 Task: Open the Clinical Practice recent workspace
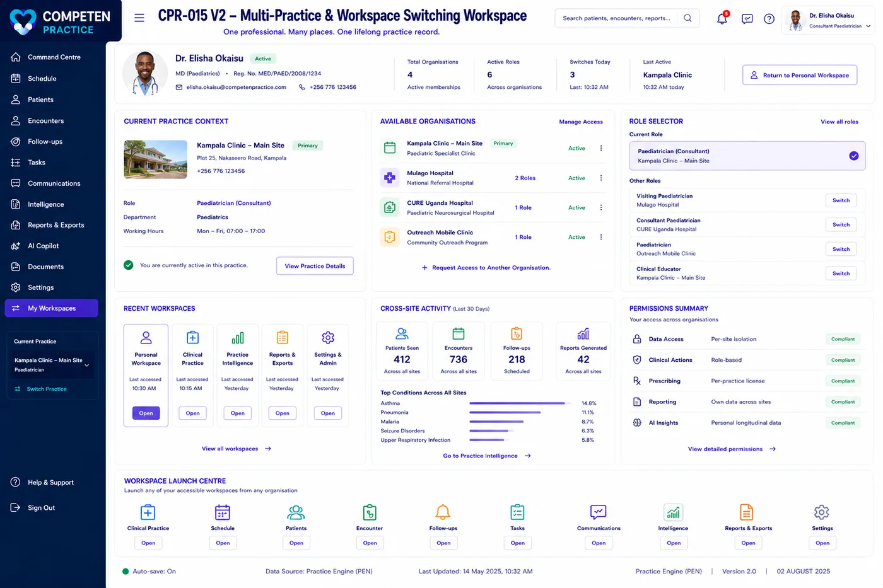pyautogui.click(x=192, y=413)
